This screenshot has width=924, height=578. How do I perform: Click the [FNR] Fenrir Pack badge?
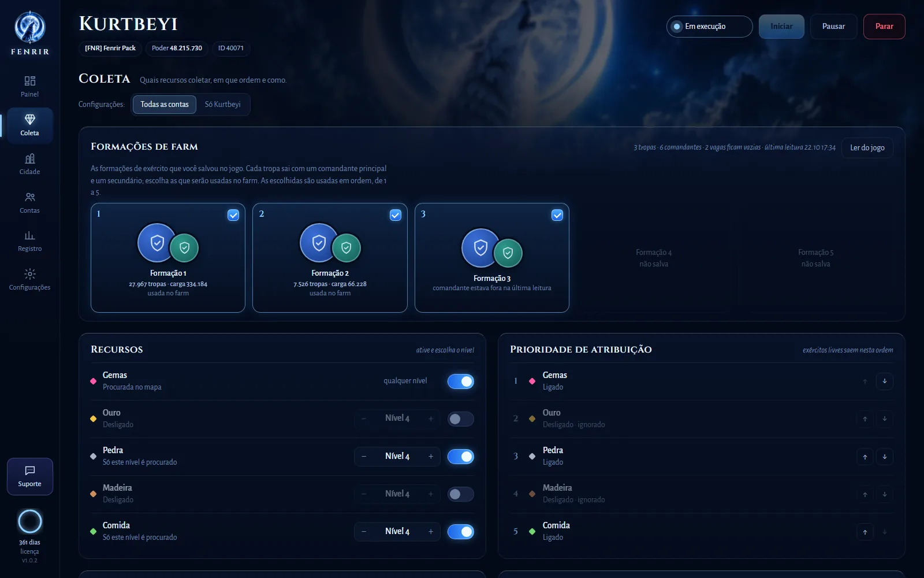click(110, 49)
